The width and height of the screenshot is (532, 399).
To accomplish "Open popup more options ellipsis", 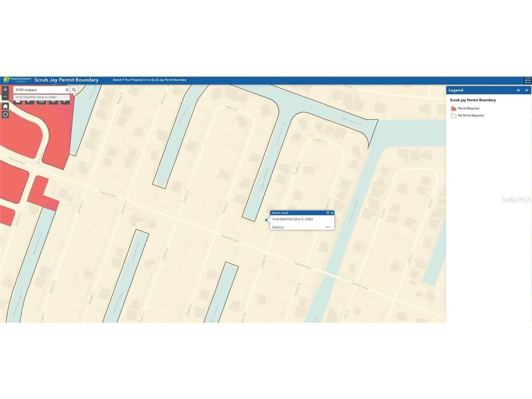I will pyautogui.click(x=327, y=227).
